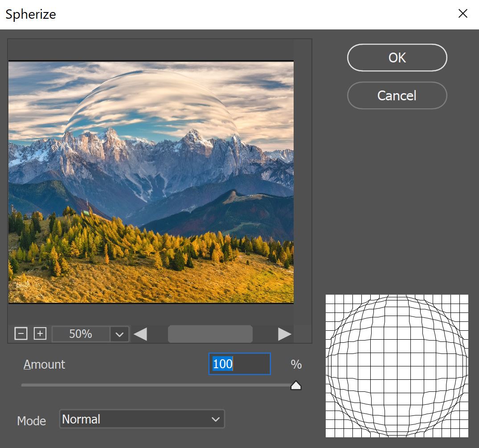Image resolution: width=479 pixels, height=448 pixels.
Task: Click the 50% zoom text display
Action: tap(80, 333)
